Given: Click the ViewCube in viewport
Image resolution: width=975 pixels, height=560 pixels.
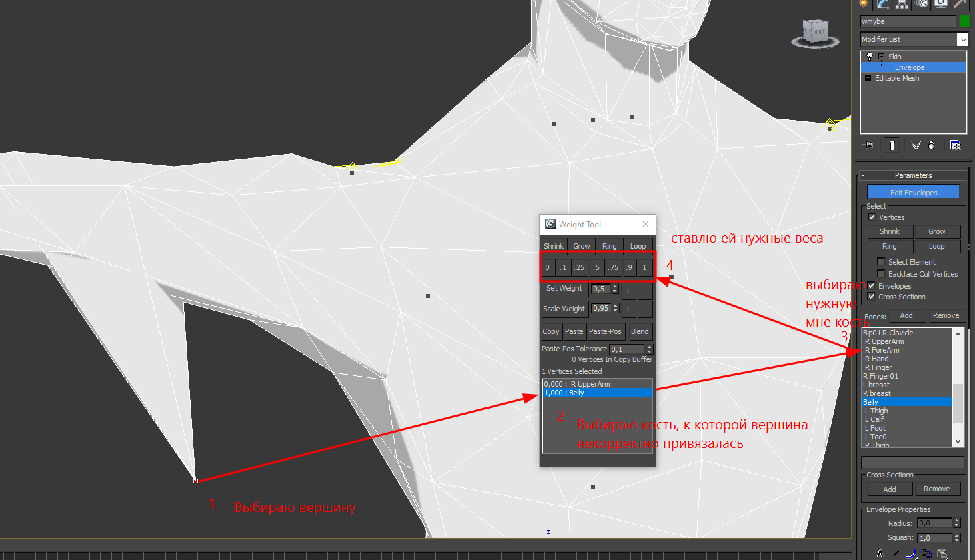Looking at the screenshot, I should [x=814, y=33].
